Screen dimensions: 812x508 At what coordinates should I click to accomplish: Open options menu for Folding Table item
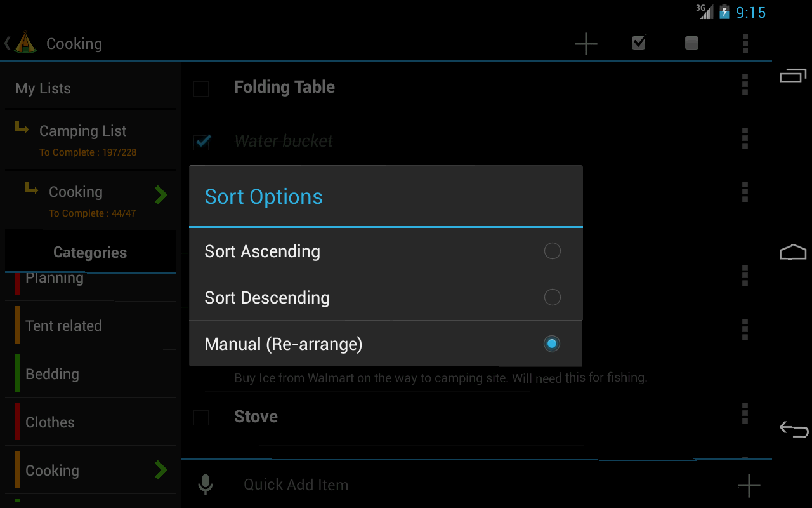[x=745, y=84]
